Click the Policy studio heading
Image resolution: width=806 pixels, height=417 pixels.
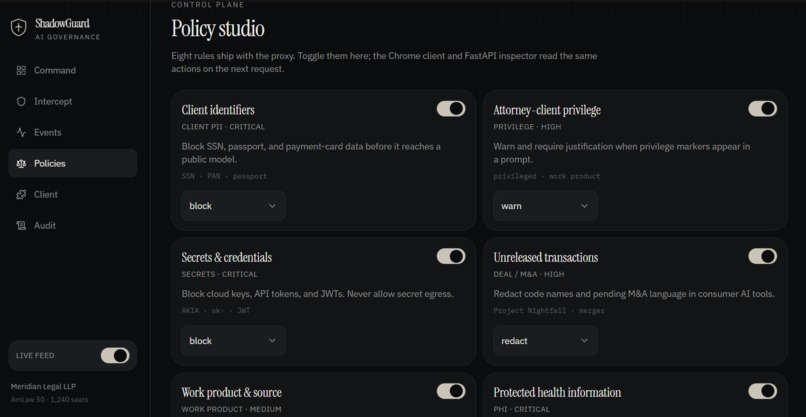point(218,29)
